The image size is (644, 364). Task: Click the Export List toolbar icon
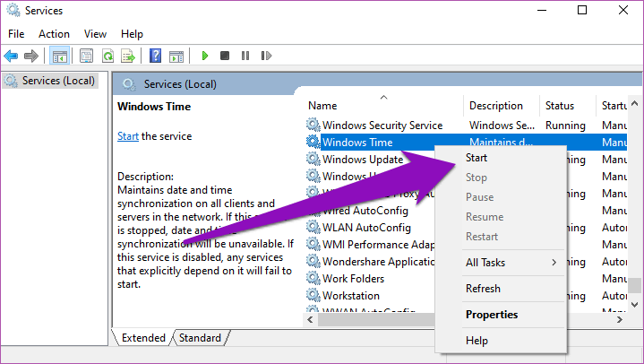point(128,56)
